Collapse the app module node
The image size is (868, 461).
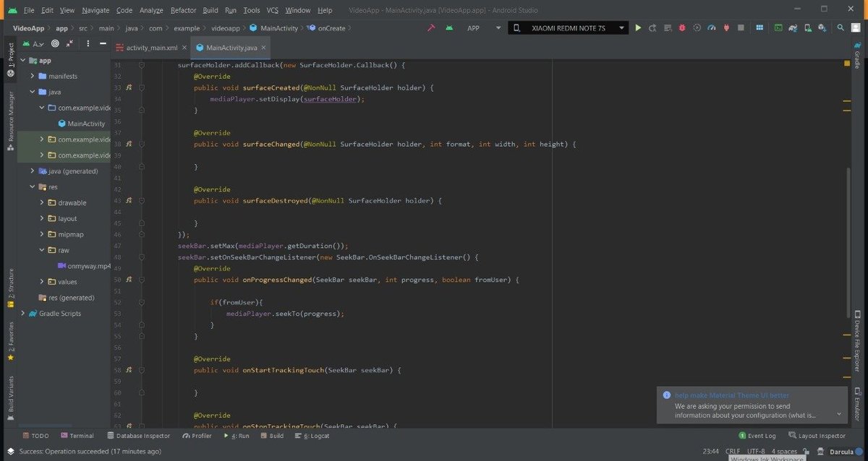(x=22, y=61)
